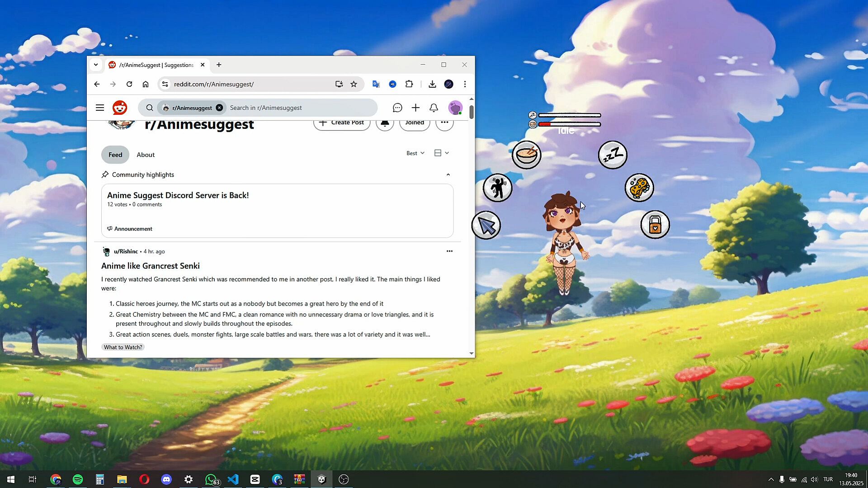
Task: Bookmark page with the star icon
Action: [354, 84]
